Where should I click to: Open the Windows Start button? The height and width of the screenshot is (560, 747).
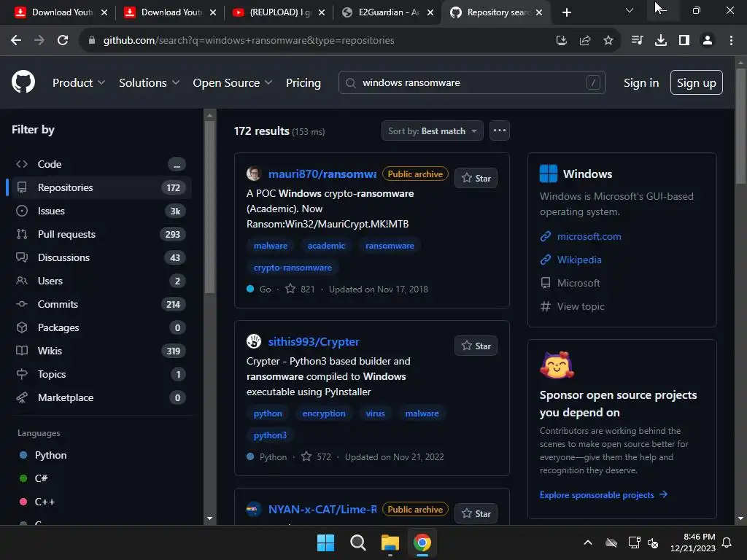point(326,542)
